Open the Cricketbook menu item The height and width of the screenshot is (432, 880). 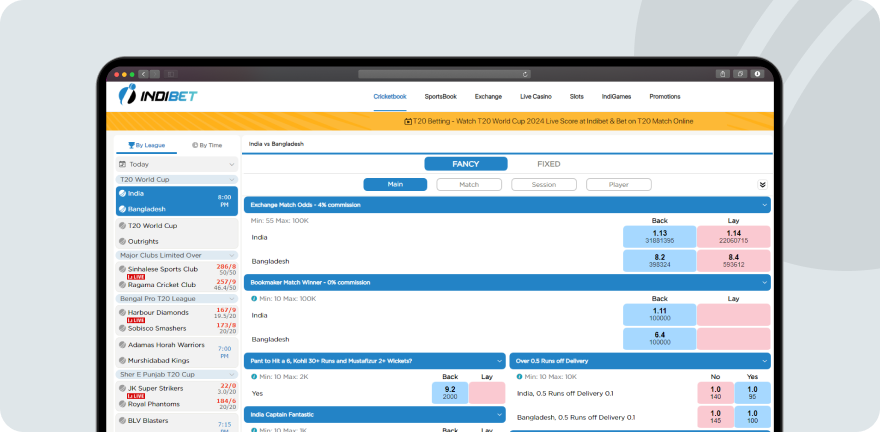coord(390,96)
